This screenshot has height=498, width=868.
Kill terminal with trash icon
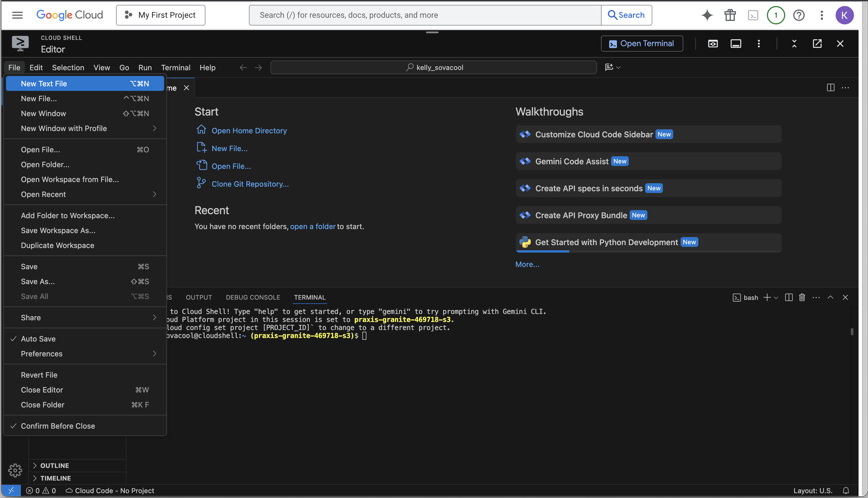pyautogui.click(x=802, y=297)
